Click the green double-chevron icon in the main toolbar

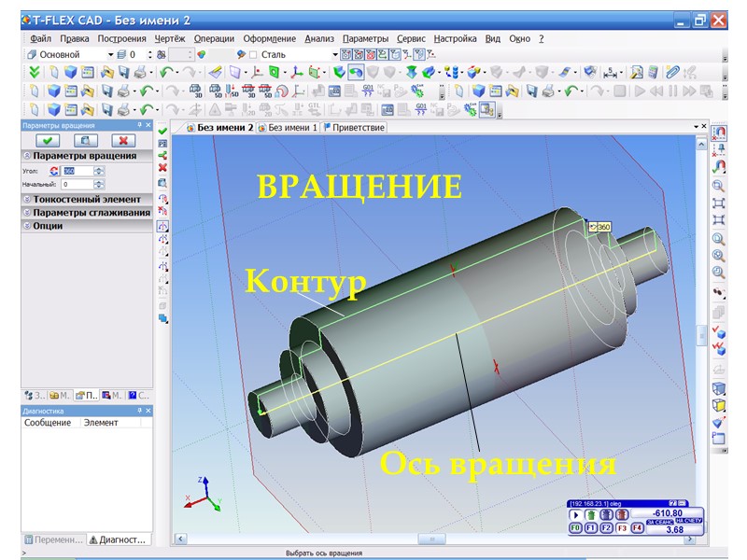tap(35, 73)
